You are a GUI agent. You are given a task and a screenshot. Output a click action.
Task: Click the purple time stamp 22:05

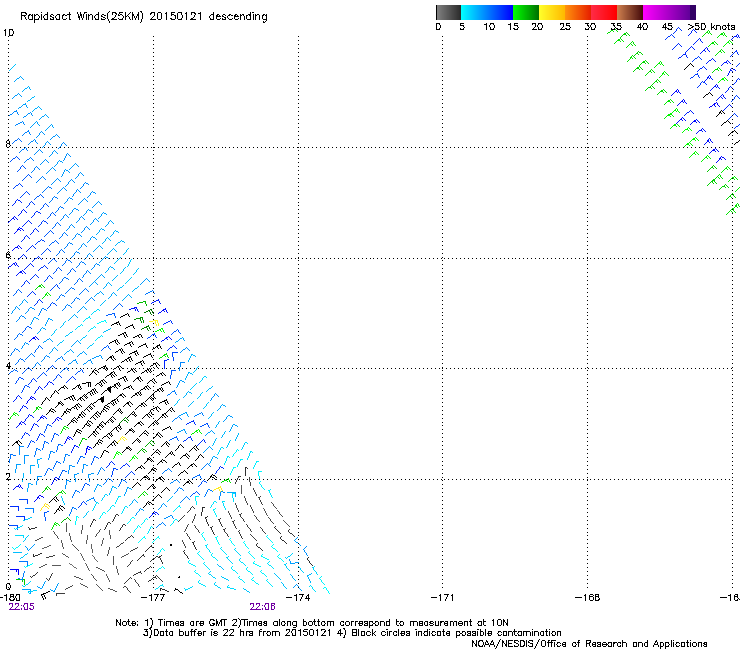click(x=21, y=607)
